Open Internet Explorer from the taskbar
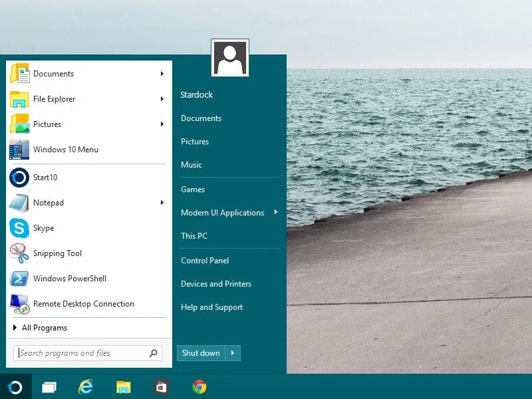Viewport: 532px width, 399px height. (86, 387)
